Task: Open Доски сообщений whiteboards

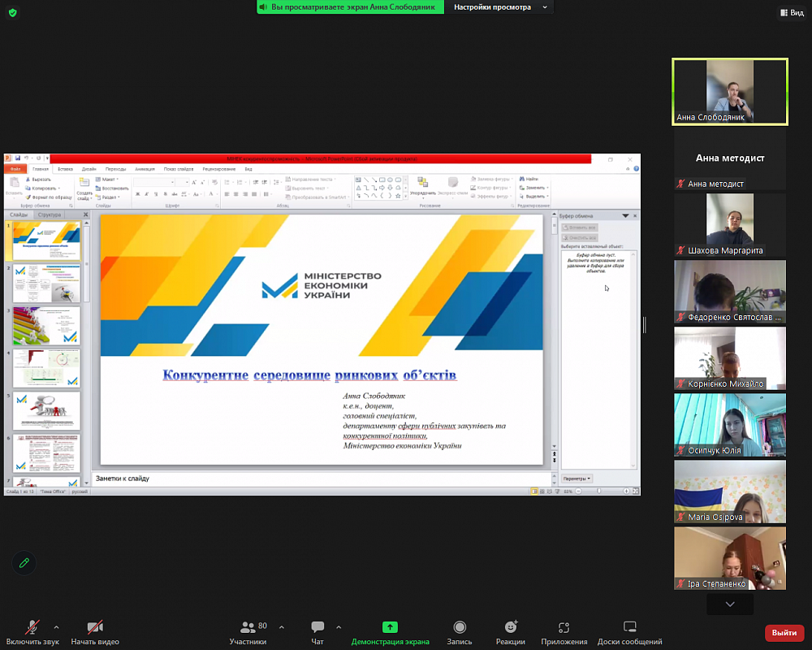Action: (630, 632)
